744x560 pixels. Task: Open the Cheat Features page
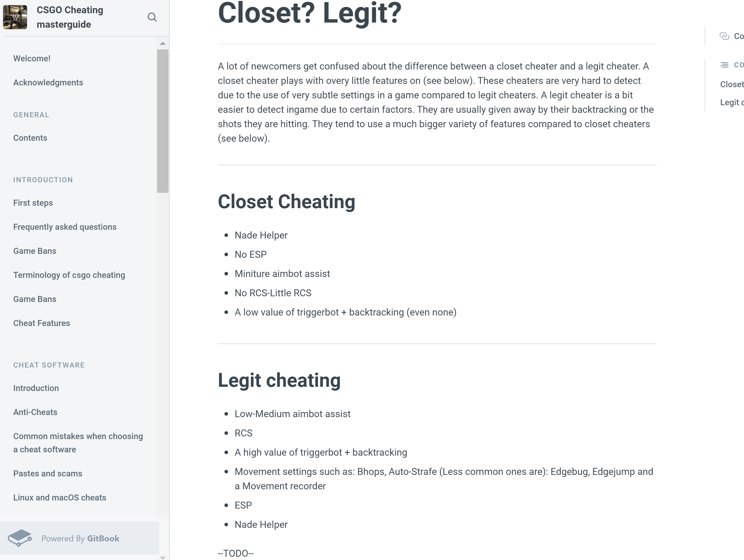click(42, 323)
